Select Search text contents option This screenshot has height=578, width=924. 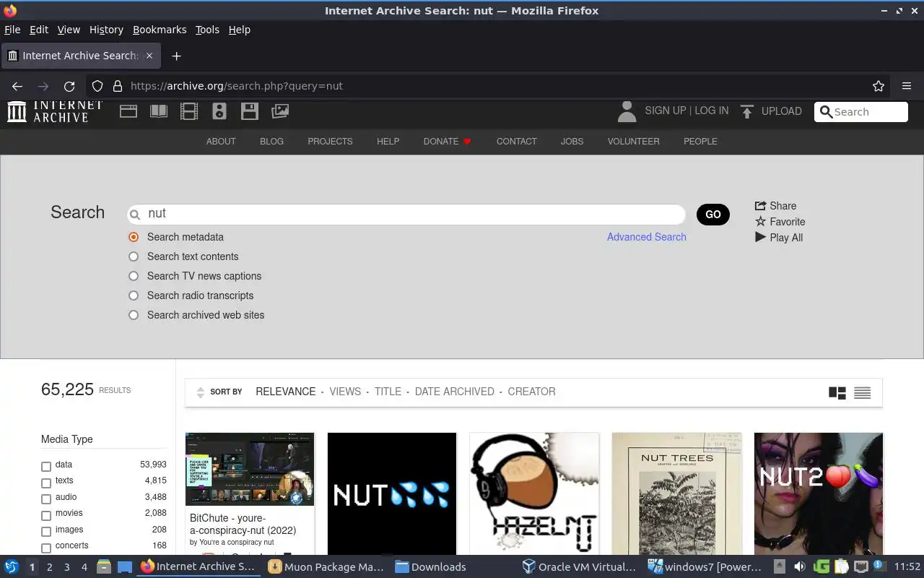pos(134,256)
